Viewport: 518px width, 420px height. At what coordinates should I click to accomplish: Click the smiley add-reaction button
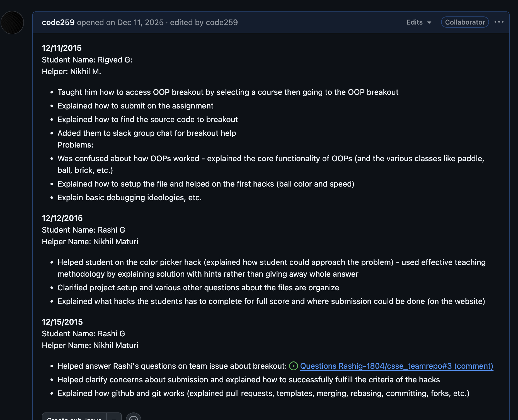(134, 417)
